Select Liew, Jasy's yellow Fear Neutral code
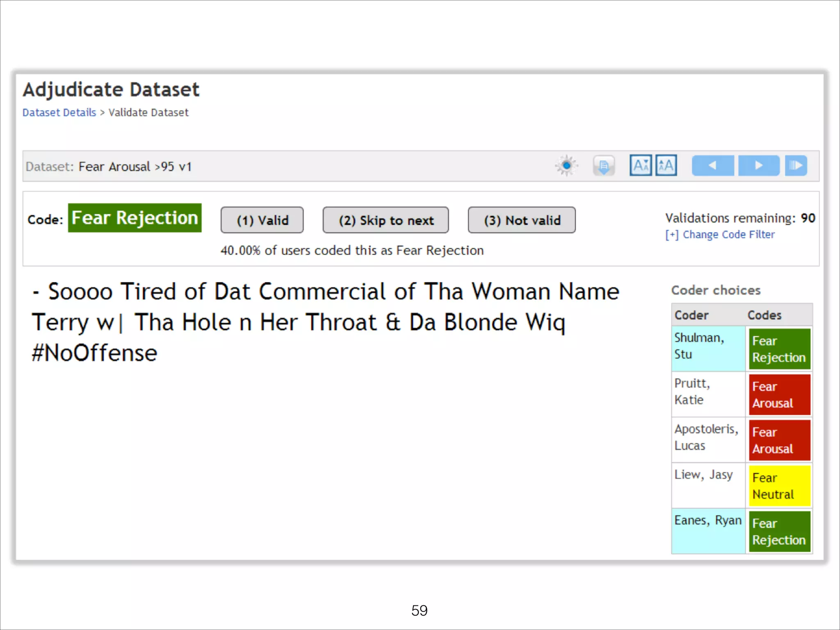Screen dimensions: 840x630 (x=779, y=486)
